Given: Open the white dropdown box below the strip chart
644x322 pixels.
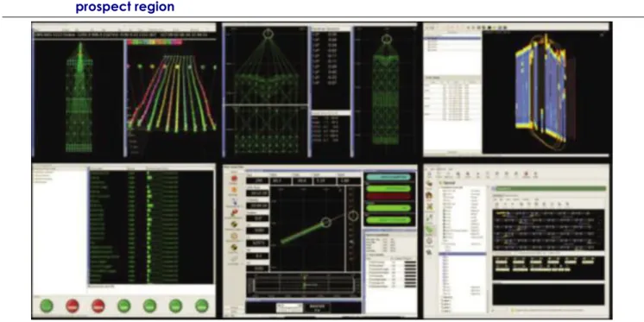Looking at the screenshot, I should pos(288,307).
